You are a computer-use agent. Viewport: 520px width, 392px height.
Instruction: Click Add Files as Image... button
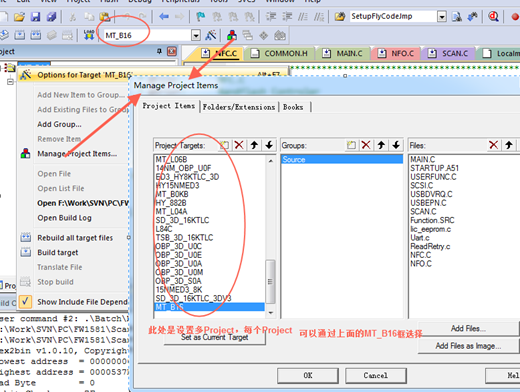click(468, 346)
